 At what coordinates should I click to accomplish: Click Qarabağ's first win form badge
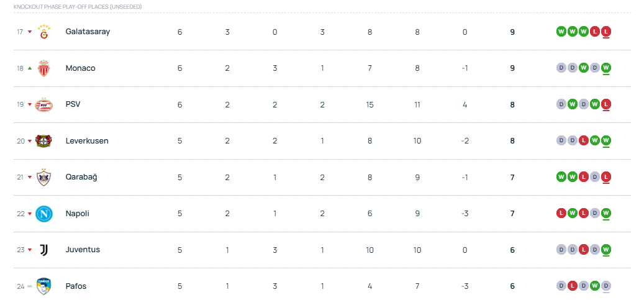click(561, 177)
